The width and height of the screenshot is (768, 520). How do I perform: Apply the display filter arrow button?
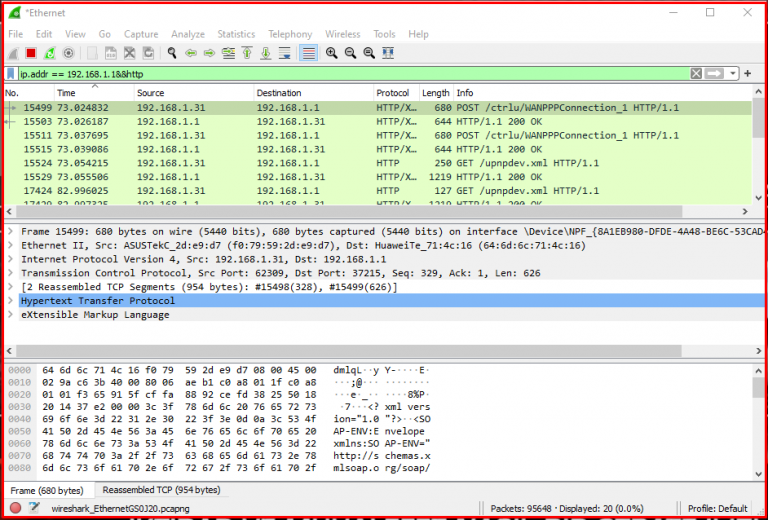[x=714, y=74]
